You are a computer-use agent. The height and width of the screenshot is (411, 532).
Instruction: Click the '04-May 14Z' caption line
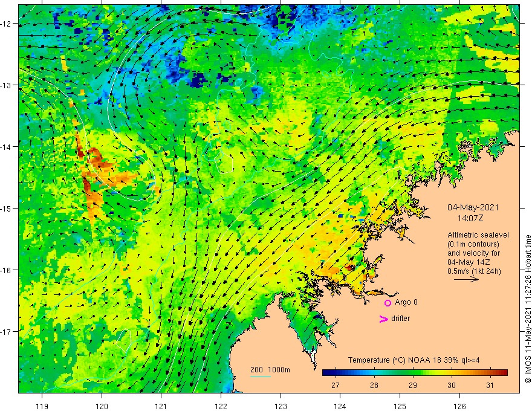click(468, 262)
